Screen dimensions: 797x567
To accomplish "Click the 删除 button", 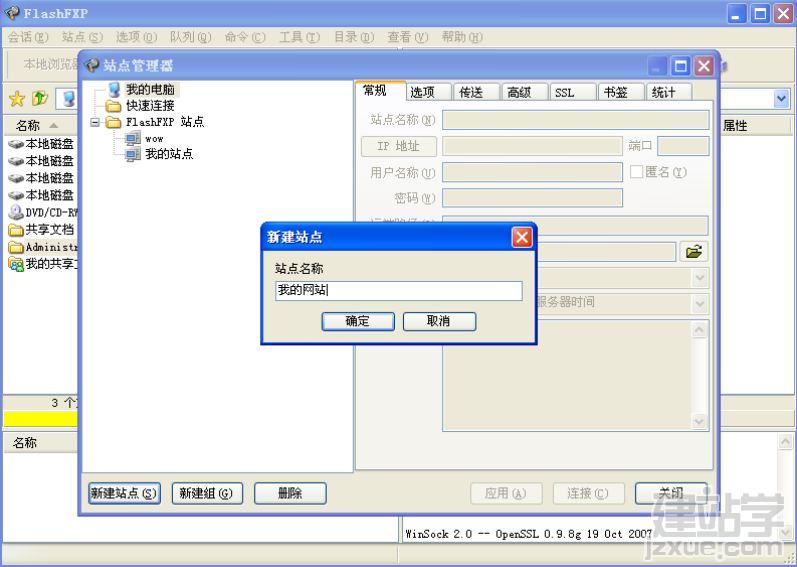I will click(x=290, y=493).
